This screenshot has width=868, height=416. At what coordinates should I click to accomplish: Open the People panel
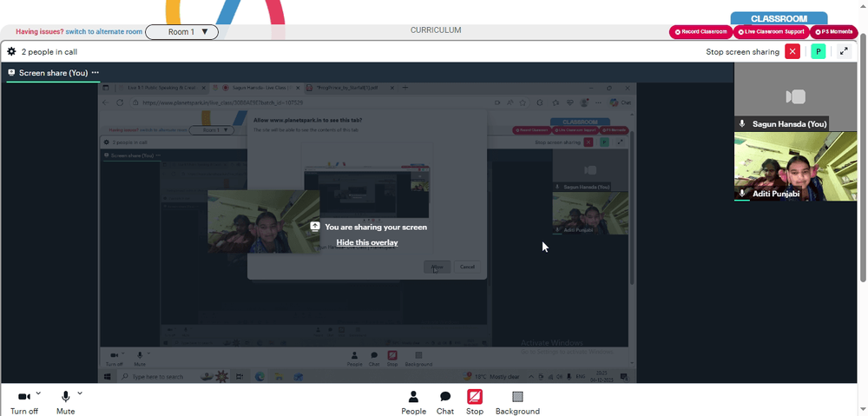(413, 402)
